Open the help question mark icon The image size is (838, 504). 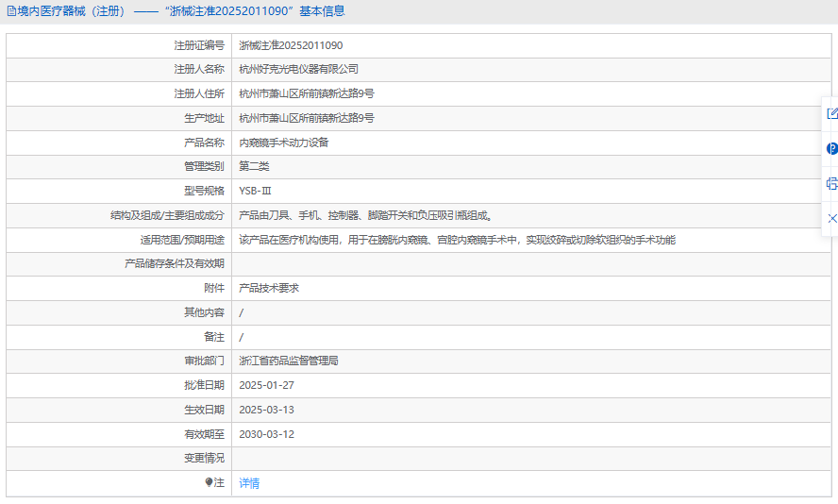(831, 148)
